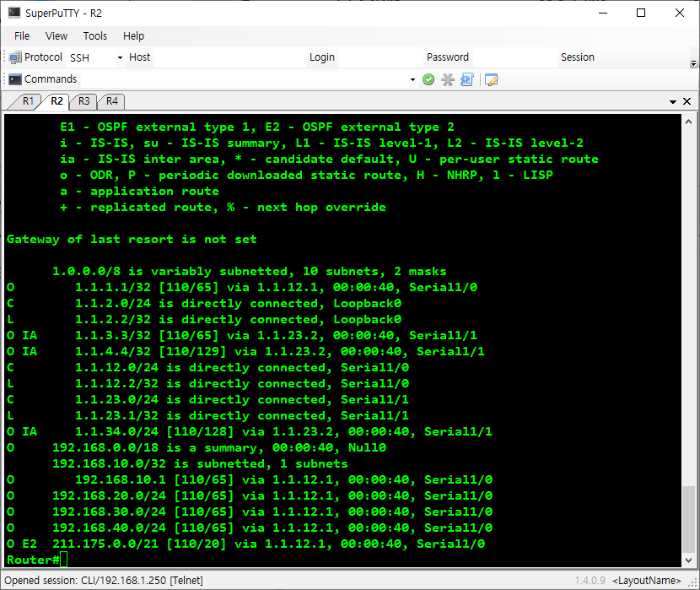Viewport: 700px width, 590px height.
Task: Click the terminal vertical scrollbar thumb
Action: point(688,519)
